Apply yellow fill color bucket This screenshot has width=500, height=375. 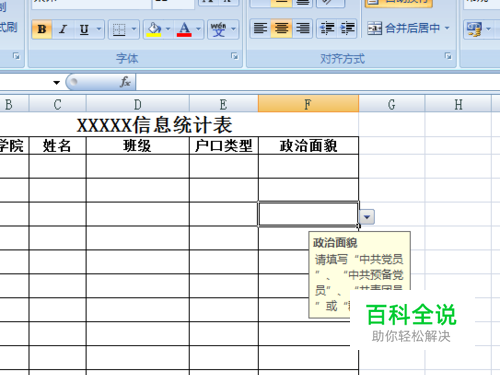pos(154,29)
